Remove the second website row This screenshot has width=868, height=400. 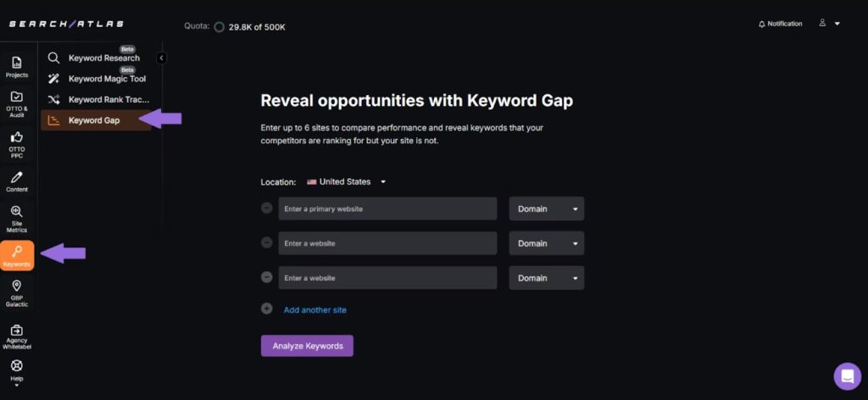tap(267, 242)
